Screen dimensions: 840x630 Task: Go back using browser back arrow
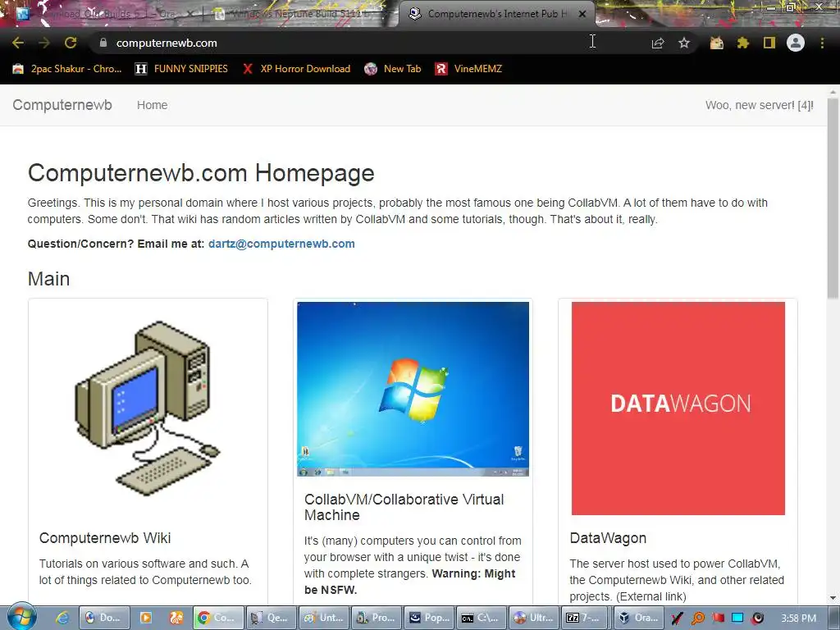coord(18,43)
